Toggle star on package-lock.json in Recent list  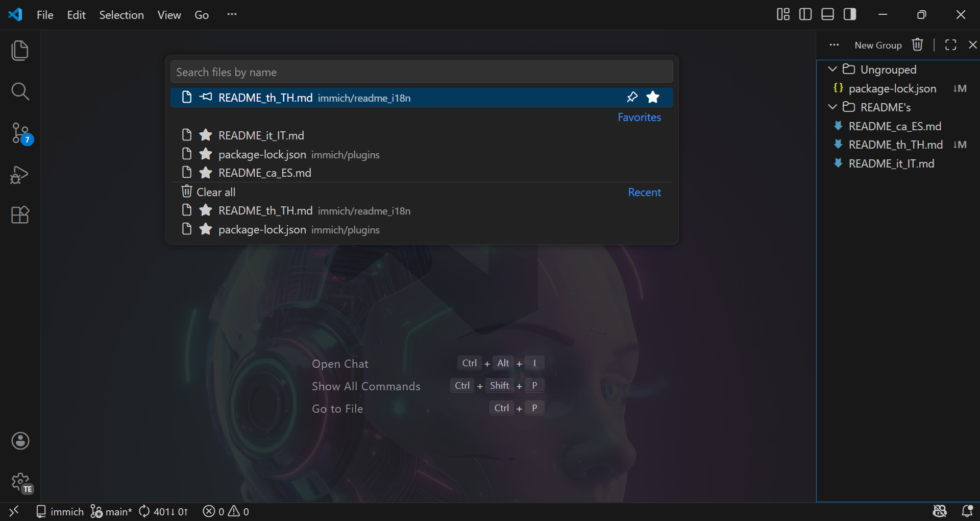tap(206, 229)
